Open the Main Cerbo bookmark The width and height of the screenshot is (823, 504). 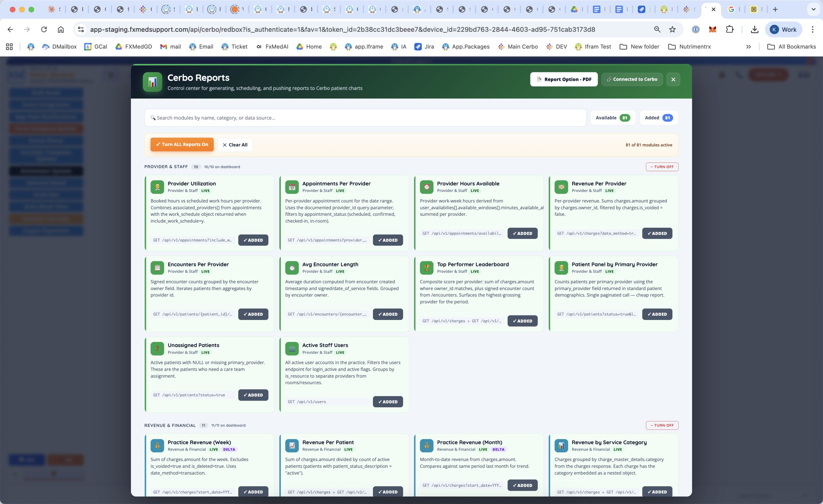click(517, 47)
